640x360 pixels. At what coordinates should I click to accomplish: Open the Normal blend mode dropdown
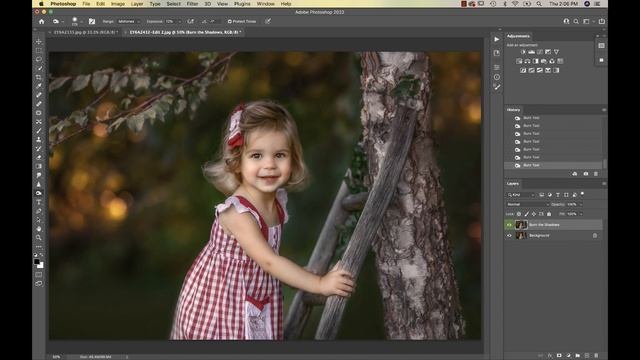pyautogui.click(x=527, y=204)
